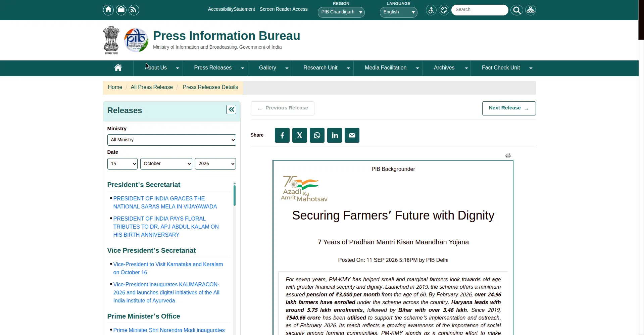Viewport: 644px width, 335px height.
Task: Open APJ Abdul Kalam floral tributes release
Action: point(166,227)
